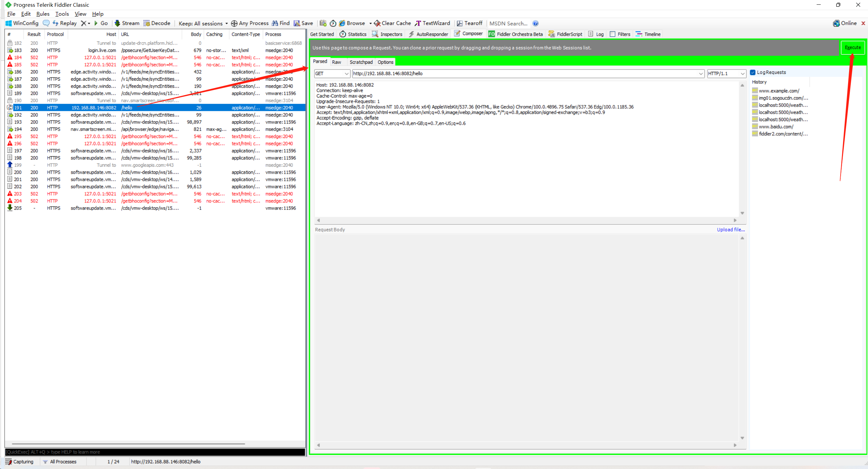
Task: Toggle Decode in toolbar
Action: coord(157,23)
